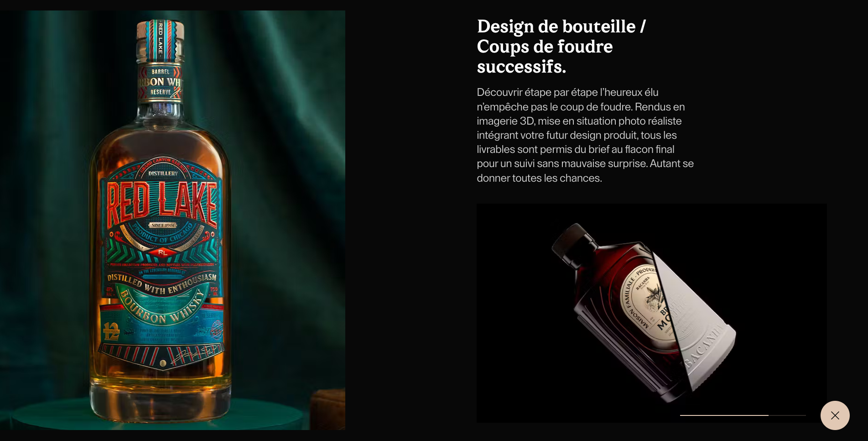The width and height of the screenshot is (868, 441).
Task: Open the Bacanha bottle carousel image
Action: click(x=651, y=313)
